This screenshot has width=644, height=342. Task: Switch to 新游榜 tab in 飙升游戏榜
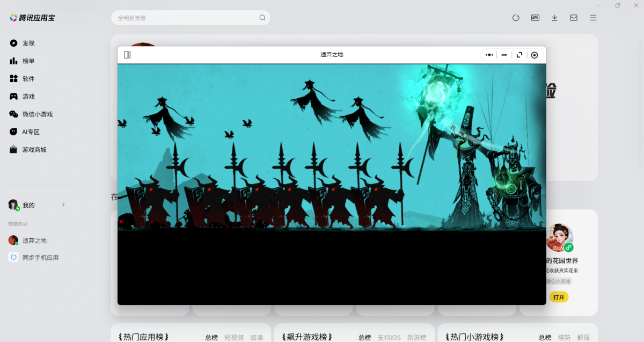click(416, 337)
